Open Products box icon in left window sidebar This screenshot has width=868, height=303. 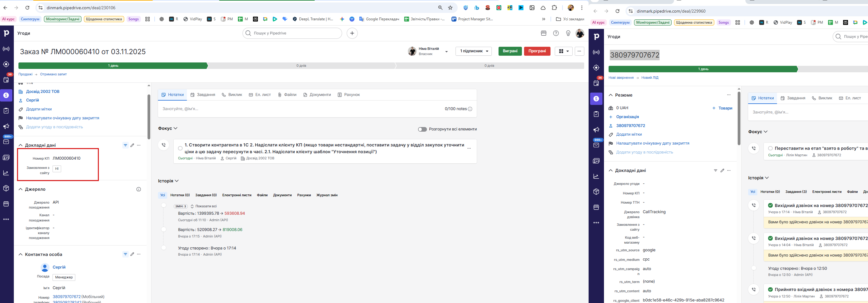(6, 188)
